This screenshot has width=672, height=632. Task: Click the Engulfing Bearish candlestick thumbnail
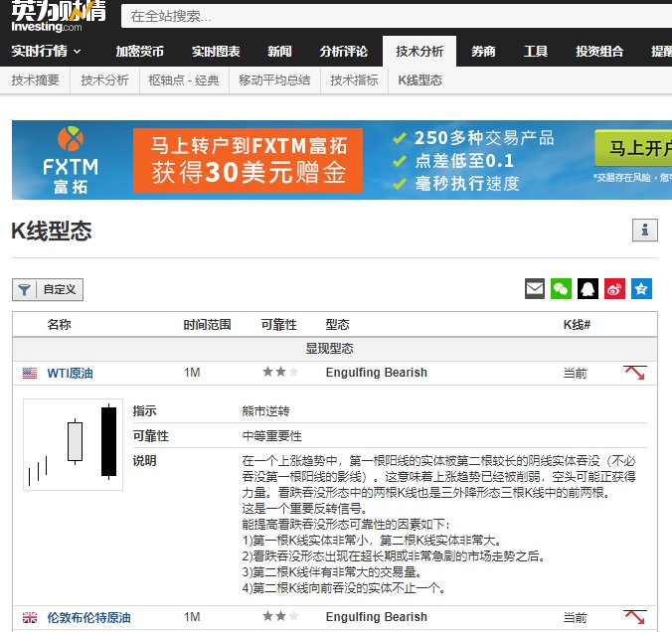coord(73,444)
